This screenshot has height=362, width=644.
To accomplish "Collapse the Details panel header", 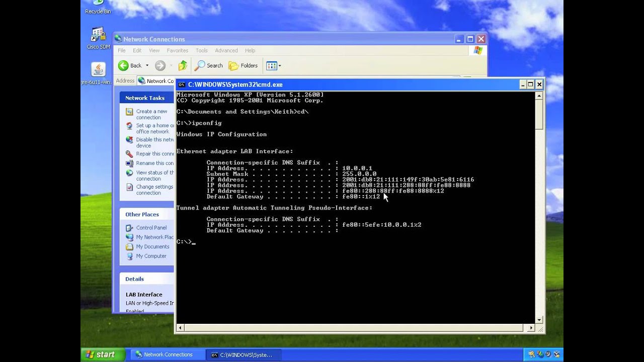I will (147, 279).
